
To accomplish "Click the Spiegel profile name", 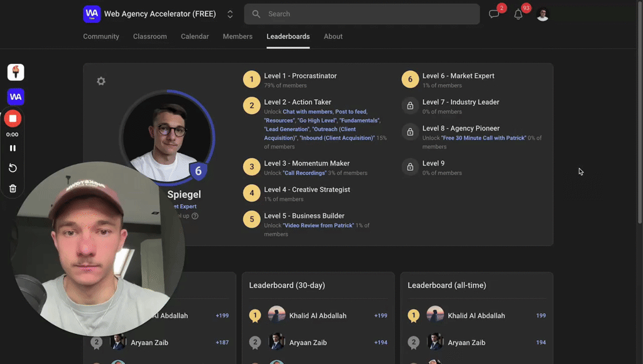I will click(184, 195).
